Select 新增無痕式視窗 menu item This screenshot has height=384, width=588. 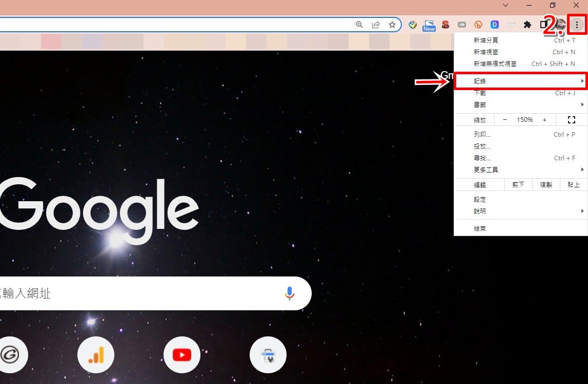520,63
